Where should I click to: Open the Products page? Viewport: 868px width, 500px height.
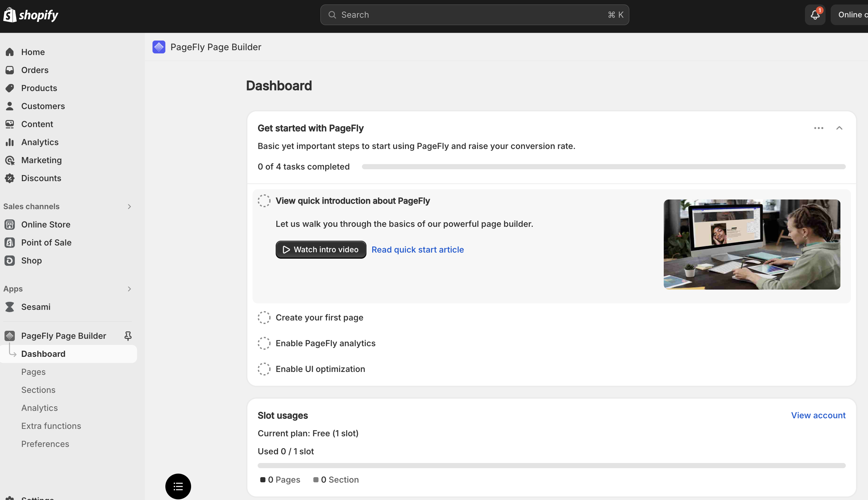[39, 88]
